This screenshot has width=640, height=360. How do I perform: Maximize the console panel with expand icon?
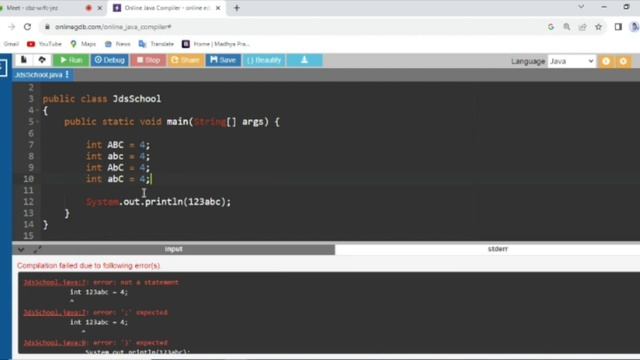[x=38, y=249]
